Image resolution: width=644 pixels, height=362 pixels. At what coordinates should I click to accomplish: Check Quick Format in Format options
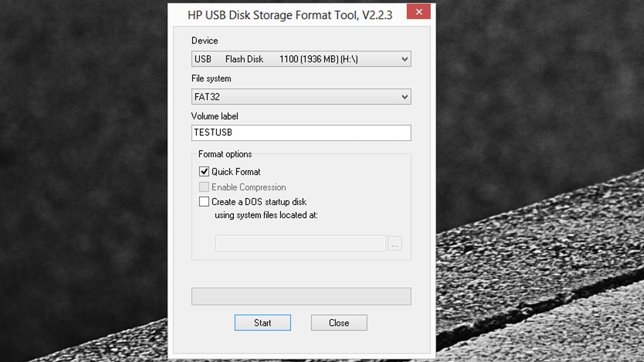pyautogui.click(x=204, y=172)
